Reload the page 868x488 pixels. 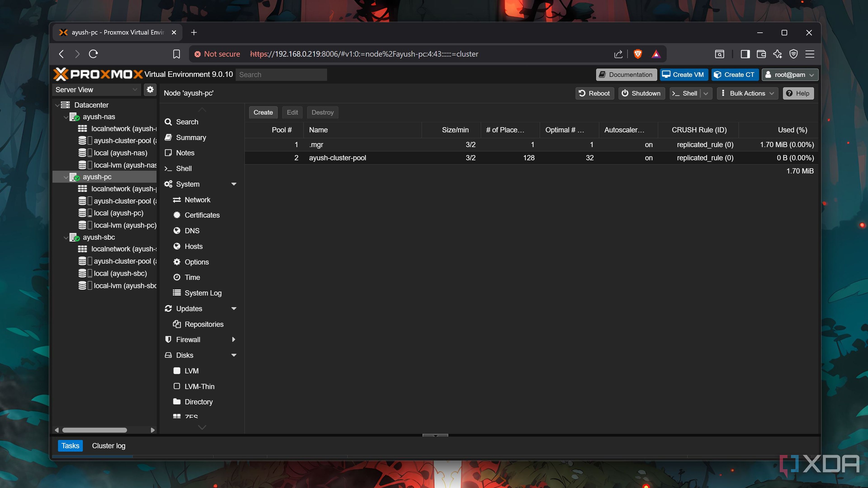(93, 54)
